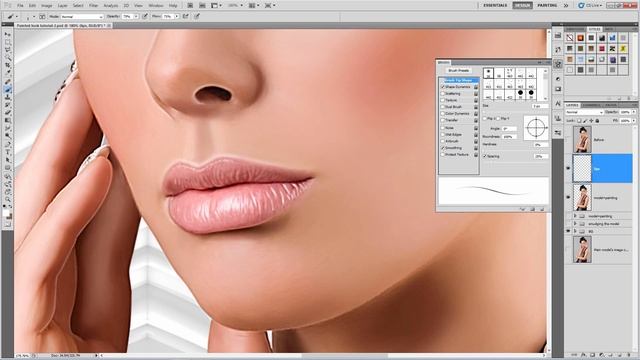Click the brush angle and roundness circle
The width and height of the screenshot is (640, 360).
(536, 128)
